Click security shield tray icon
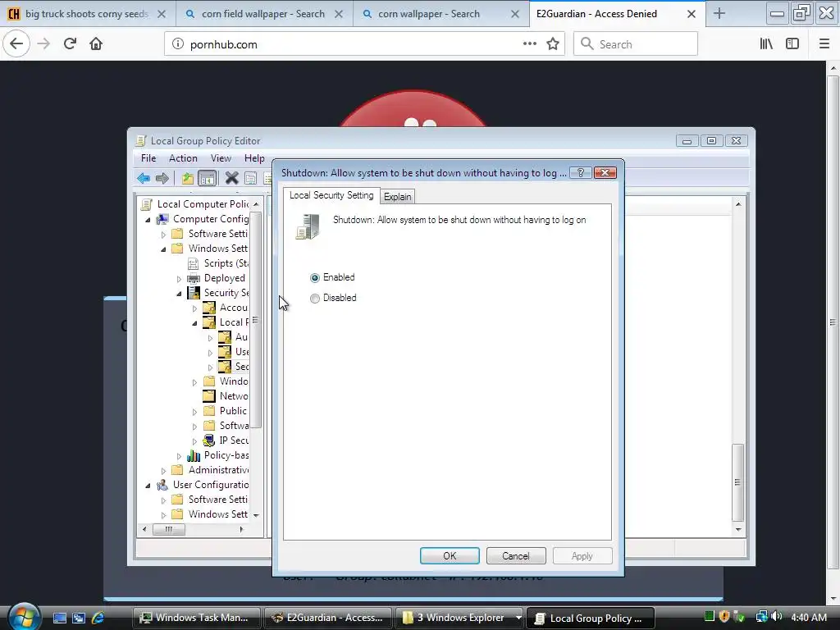Viewport: 840px width, 630px height. click(x=725, y=617)
